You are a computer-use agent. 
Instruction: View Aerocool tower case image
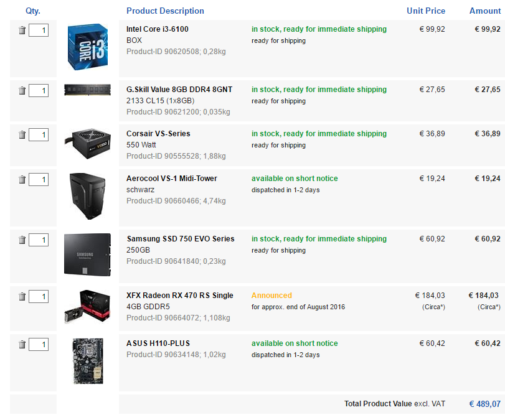point(88,196)
